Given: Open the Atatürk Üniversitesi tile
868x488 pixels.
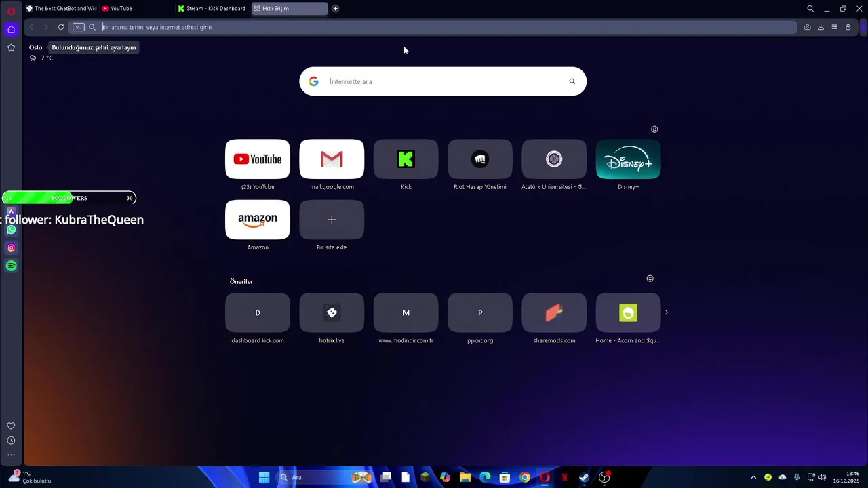Looking at the screenshot, I should point(554,159).
